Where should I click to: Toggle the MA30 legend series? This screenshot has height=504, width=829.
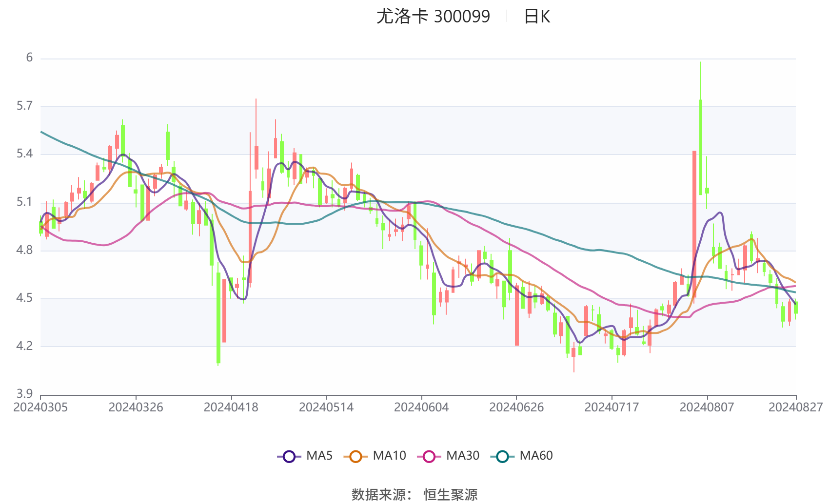pyautogui.click(x=448, y=456)
